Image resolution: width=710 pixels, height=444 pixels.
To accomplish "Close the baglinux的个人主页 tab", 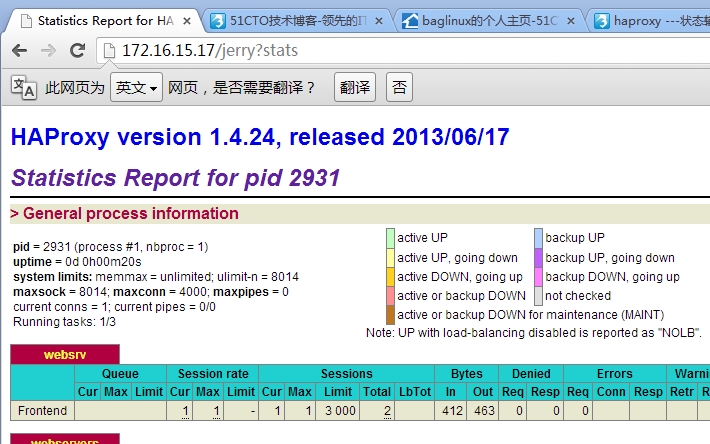I will tap(571, 21).
